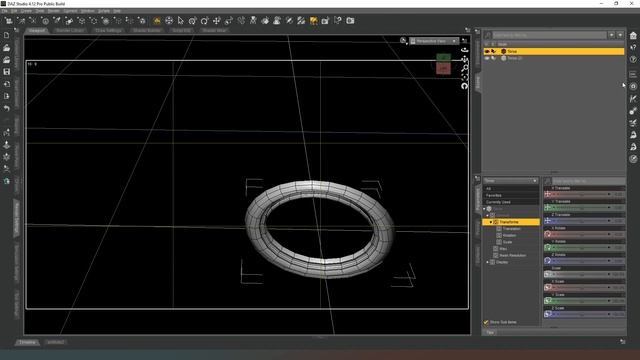Switch to the Shader Mixer tab

pos(214,31)
